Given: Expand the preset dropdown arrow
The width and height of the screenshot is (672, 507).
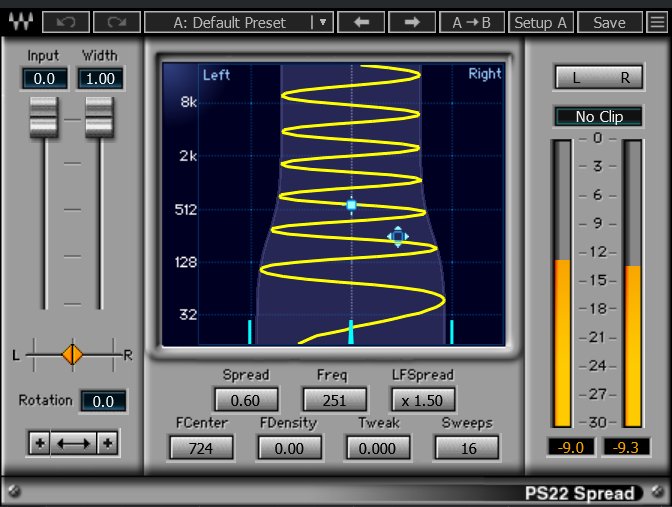Looking at the screenshot, I should [323, 22].
